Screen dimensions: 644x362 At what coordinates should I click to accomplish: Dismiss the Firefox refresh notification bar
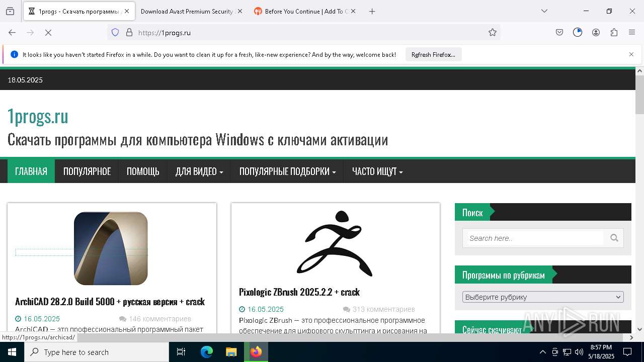631,54
